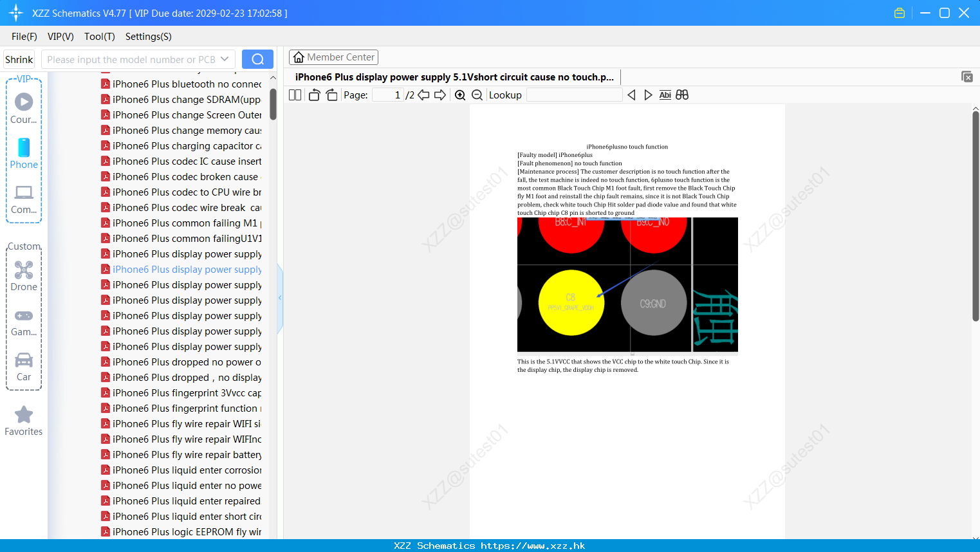Click the XZZ star logo in title bar
The width and height of the screenshot is (980, 552).
pyautogui.click(x=16, y=13)
